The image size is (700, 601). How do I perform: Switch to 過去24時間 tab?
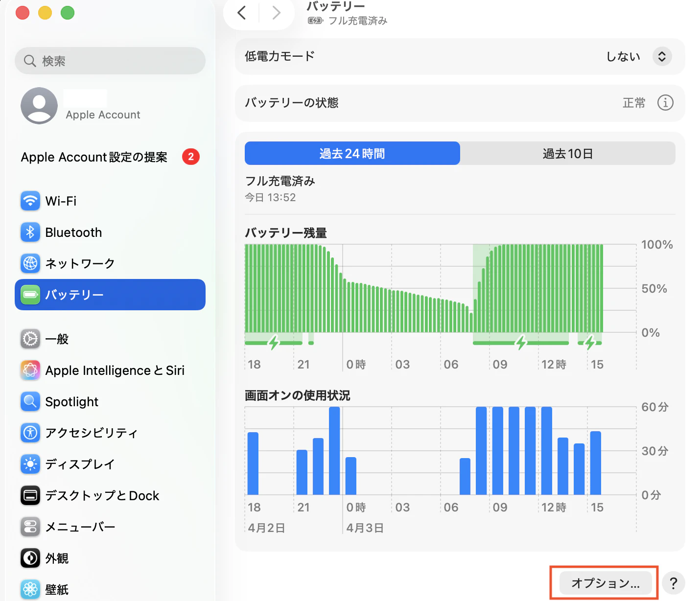(x=352, y=154)
